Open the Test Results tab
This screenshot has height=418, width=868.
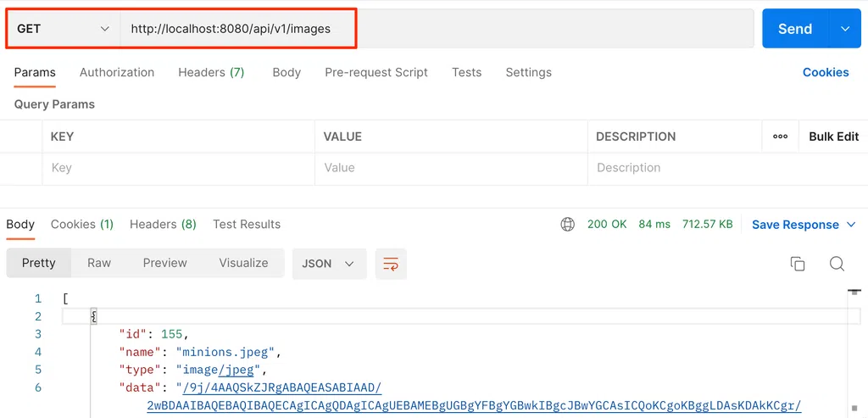(247, 225)
